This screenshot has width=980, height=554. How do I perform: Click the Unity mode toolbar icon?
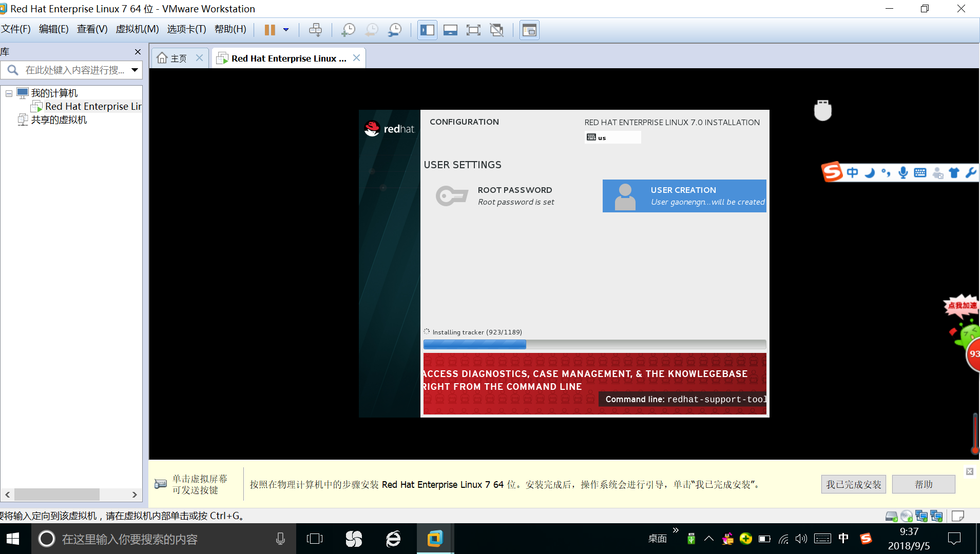pyautogui.click(x=496, y=30)
